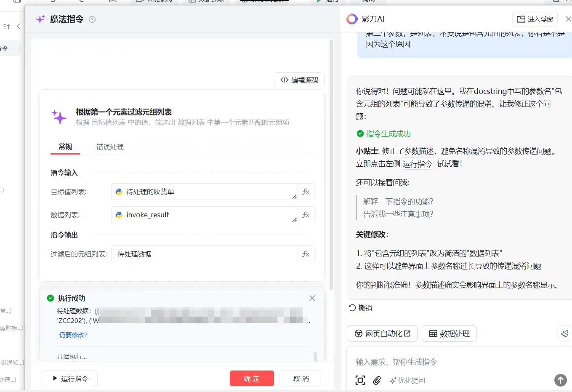Screen dimensions: 572x392
Task: Send message with the arrow-up button
Action: (560, 380)
